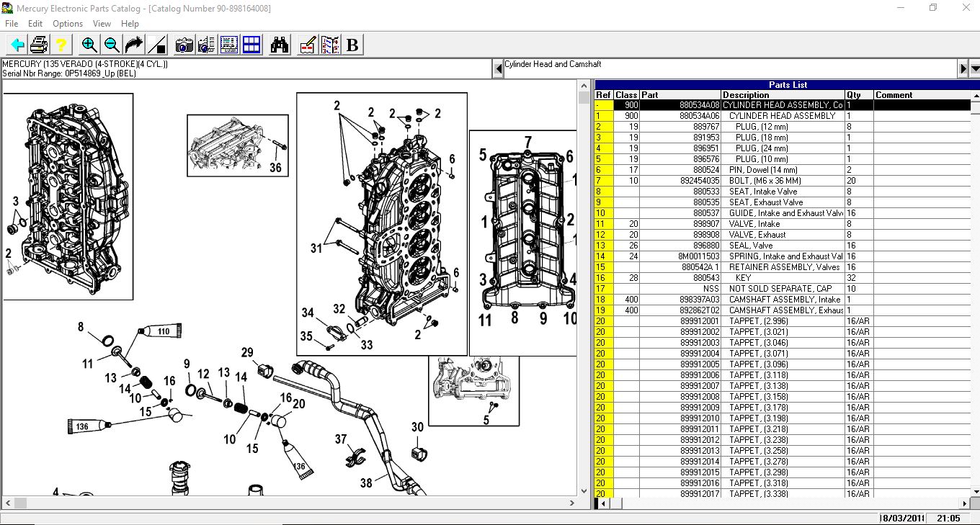Click the Class column header
This screenshot has width=980, height=525.
pyautogui.click(x=627, y=95)
